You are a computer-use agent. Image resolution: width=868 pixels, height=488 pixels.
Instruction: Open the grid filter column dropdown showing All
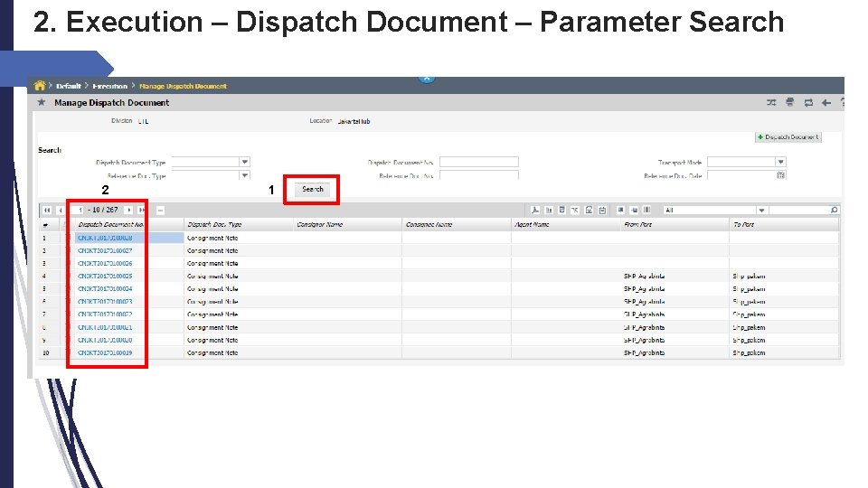[x=761, y=211]
